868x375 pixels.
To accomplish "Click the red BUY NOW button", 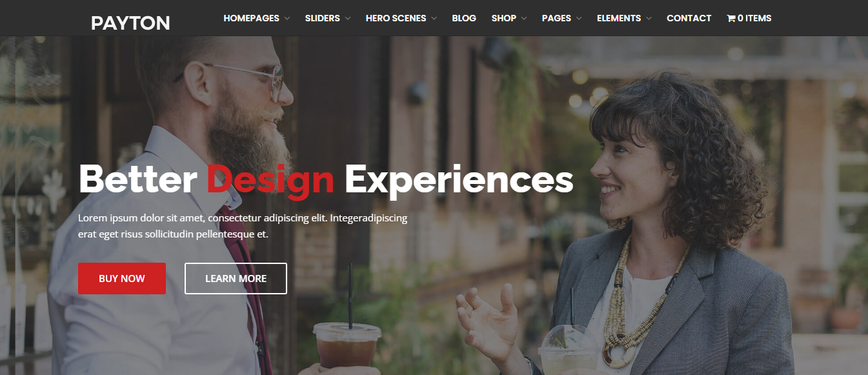I will 122,278.
